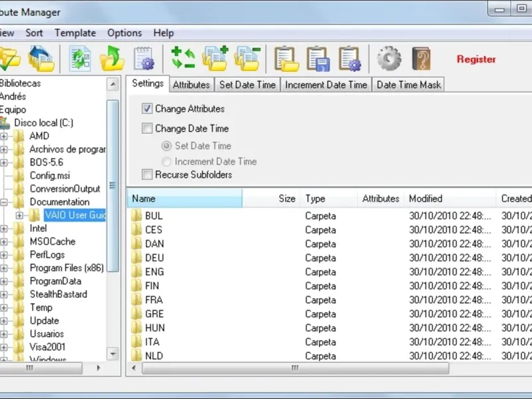Expand the BOS-5.6 folder tree node
This screenshot has height=399, width=532.
coord(4,162)
